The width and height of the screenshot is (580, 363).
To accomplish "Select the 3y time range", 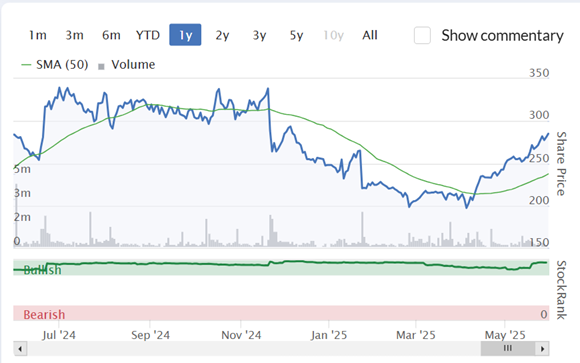I will tap(259, 35).
